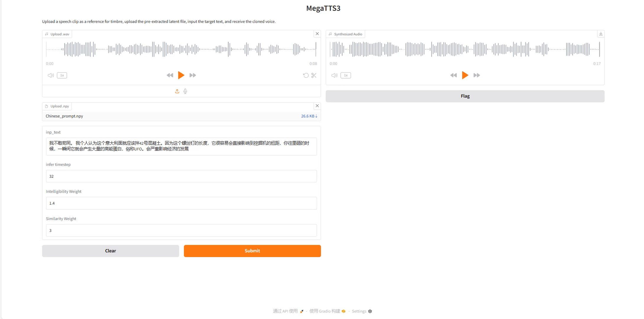Undo edits on the uploaded .wav audio

(306, 75)
